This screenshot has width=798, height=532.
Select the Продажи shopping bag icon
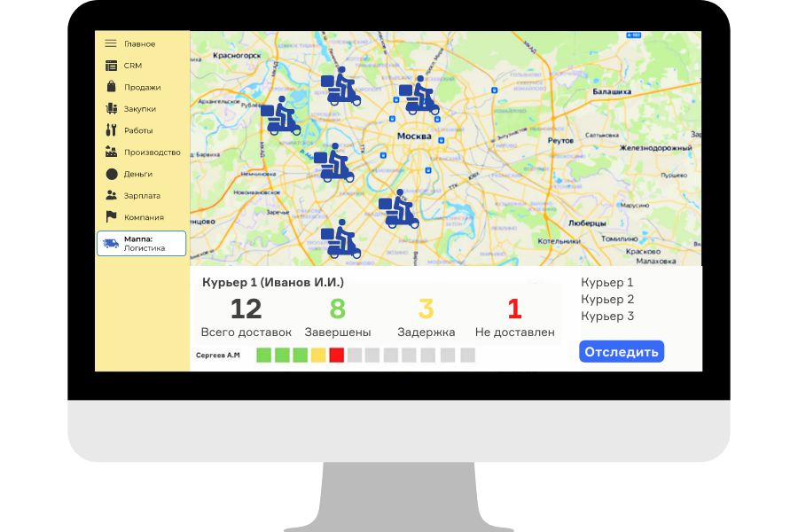point(111,87)
